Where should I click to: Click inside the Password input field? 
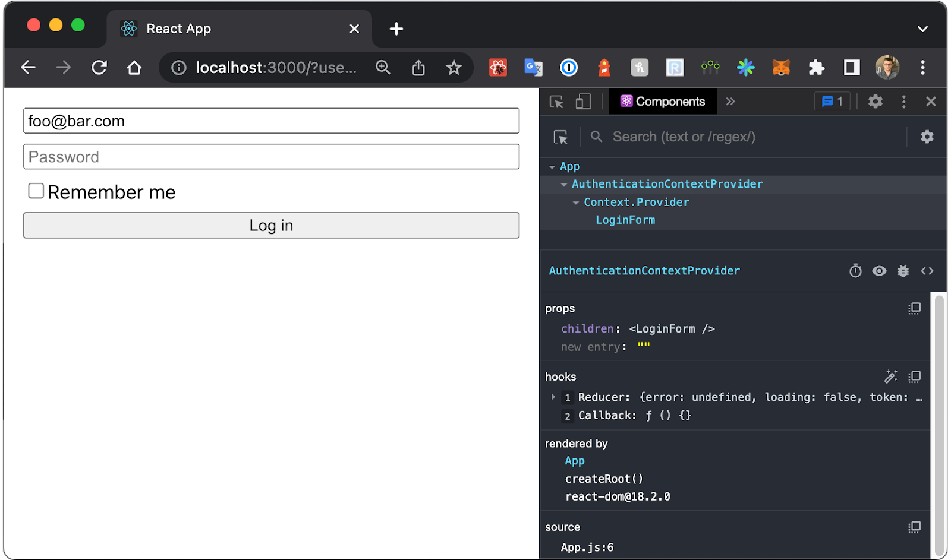tap(271, 157)
